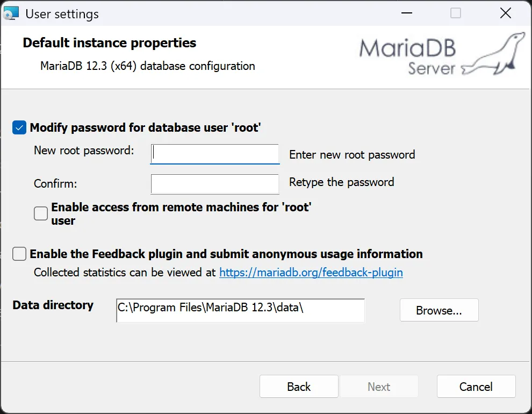The image size is (532, 414).
Task: Click the disabled maximize window button
Action: coord(456,13)
